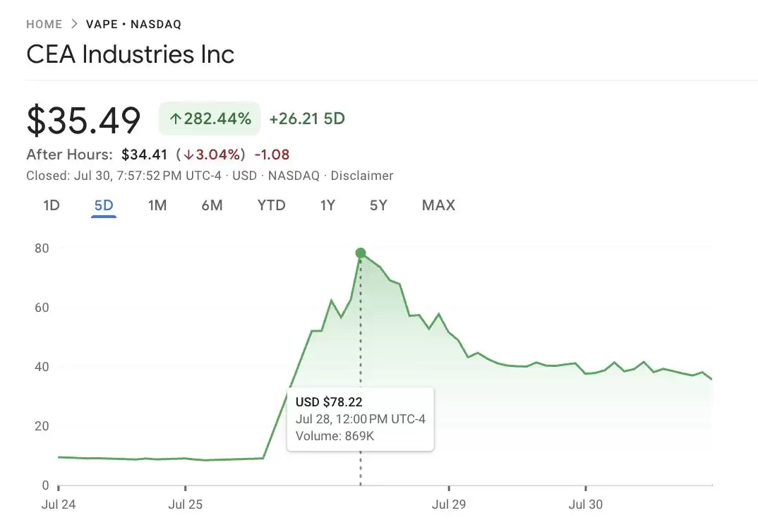Click the Jul 25 axis label
Screen dimensions: 758x532
pos(185,504)
